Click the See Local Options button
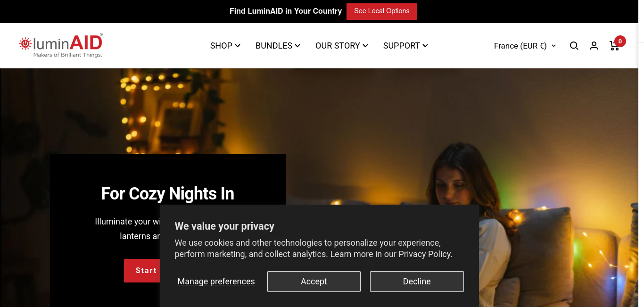 click(382, 11)
